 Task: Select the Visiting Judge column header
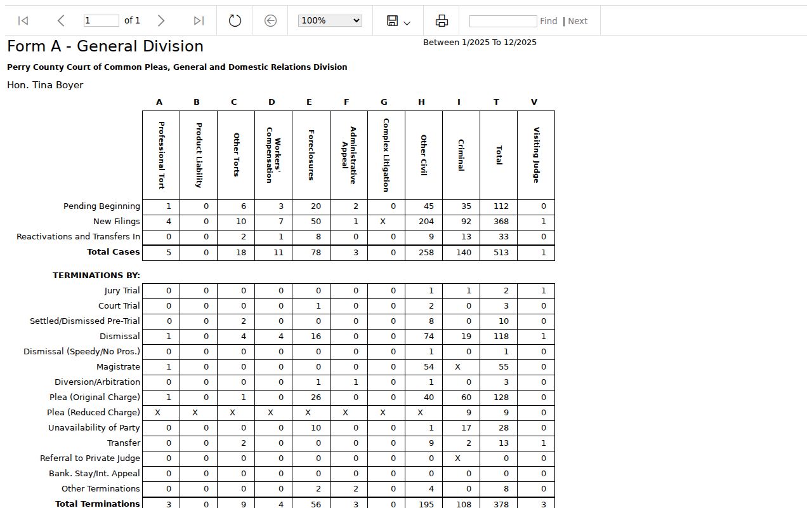pos(536,155)
